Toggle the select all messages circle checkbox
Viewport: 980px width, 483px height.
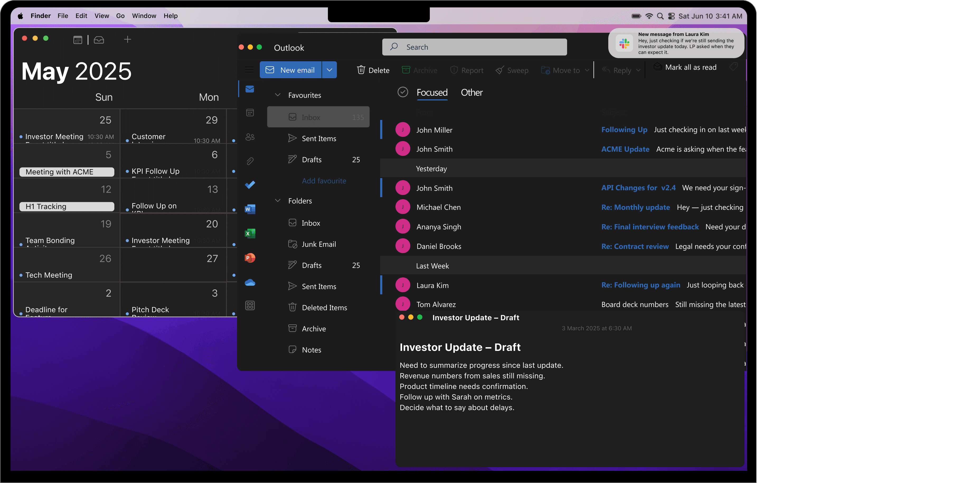point(403,92)
